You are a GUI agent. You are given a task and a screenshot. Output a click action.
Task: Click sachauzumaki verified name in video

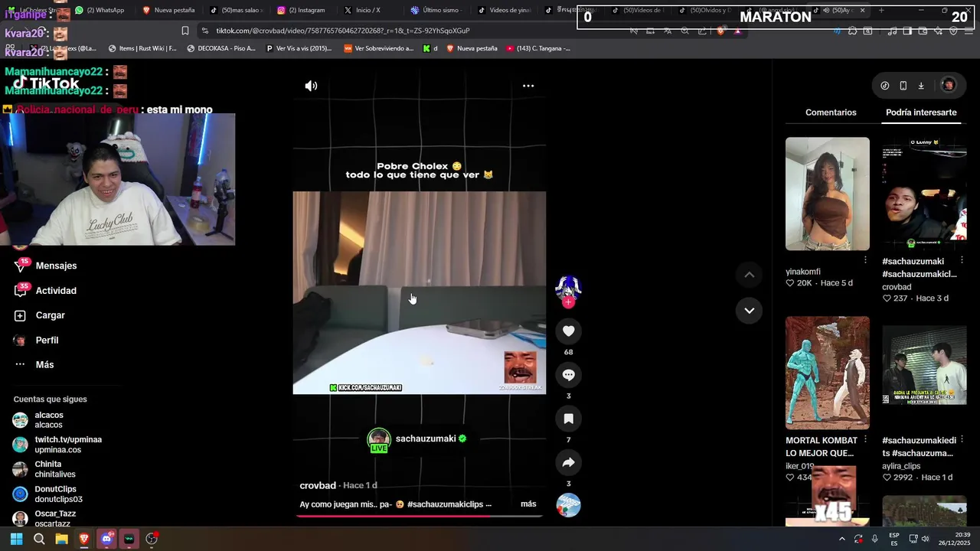431,439
